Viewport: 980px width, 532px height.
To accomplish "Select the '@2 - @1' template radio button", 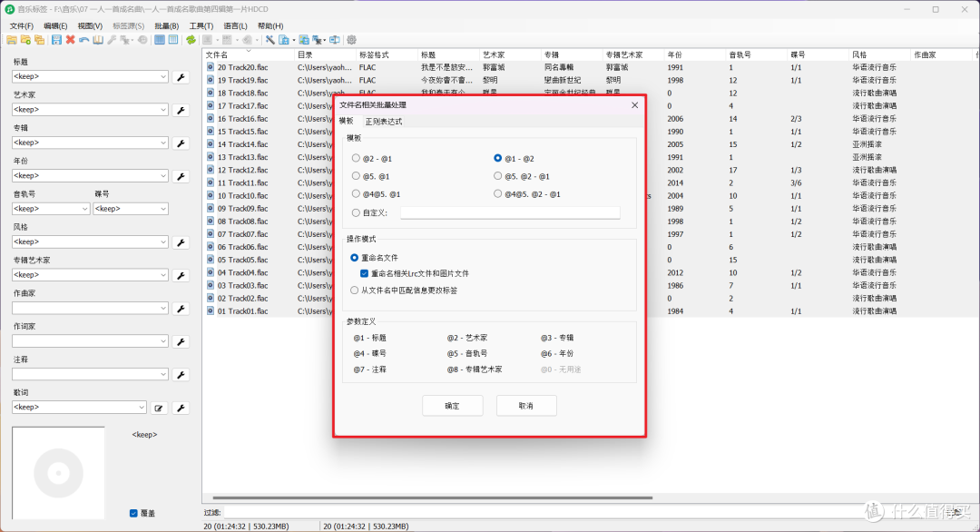I will tap(356, 158).
